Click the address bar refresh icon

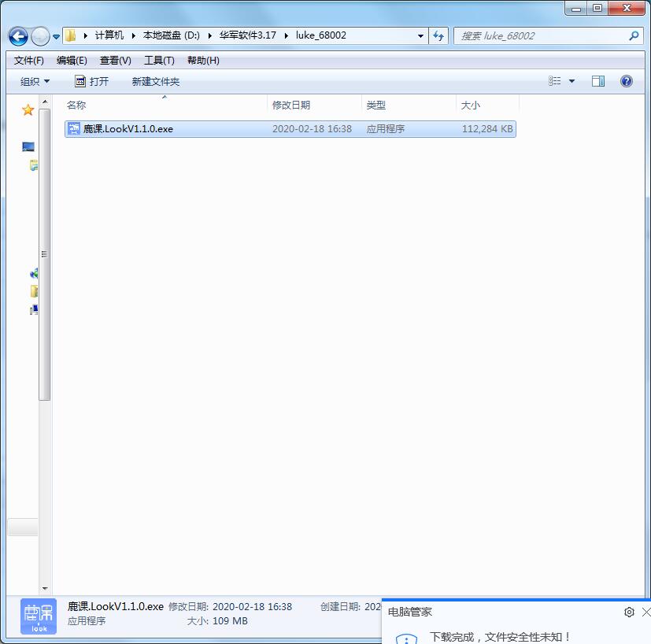438,36
